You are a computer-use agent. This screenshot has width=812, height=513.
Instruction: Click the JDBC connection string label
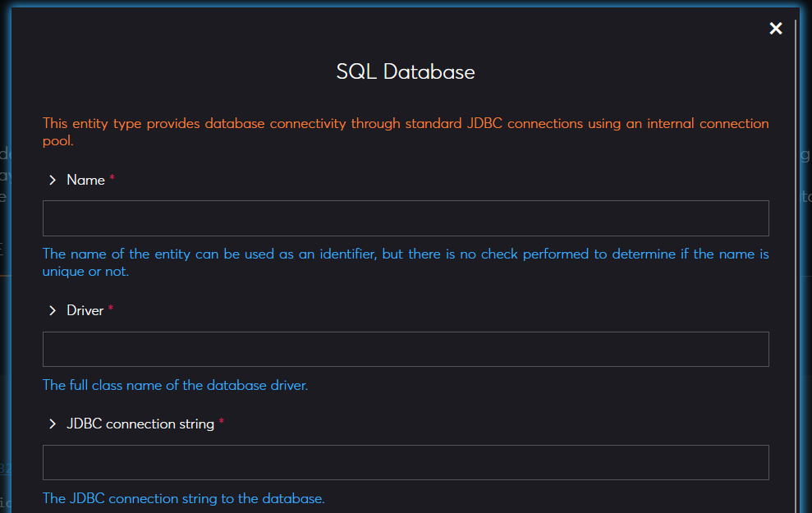click(140, 424)
